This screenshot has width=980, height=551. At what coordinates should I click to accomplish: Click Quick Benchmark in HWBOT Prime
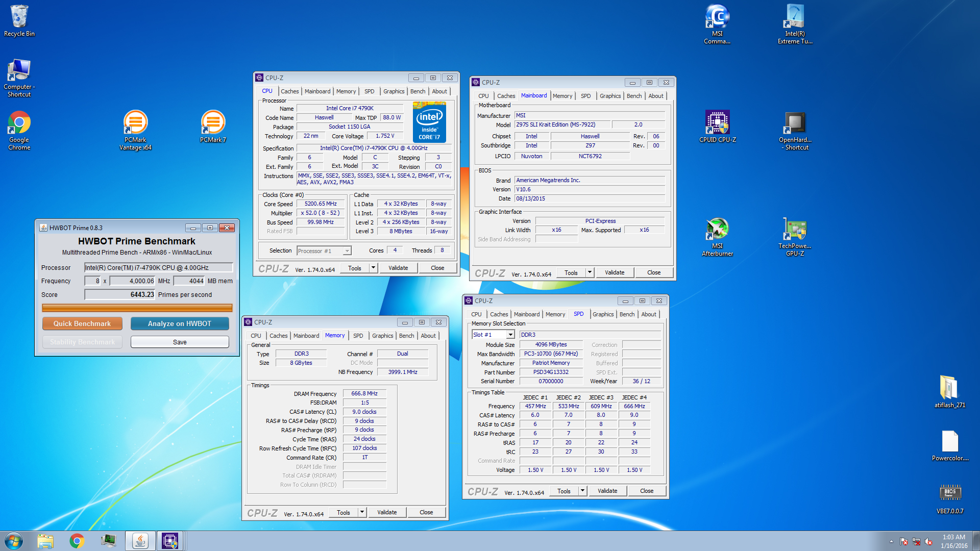click(82, 324)
